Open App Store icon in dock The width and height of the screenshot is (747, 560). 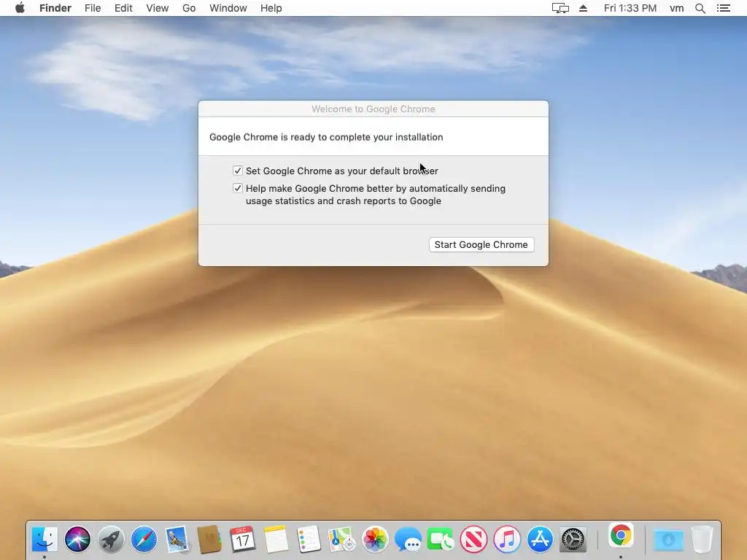(x=540, y=540)
